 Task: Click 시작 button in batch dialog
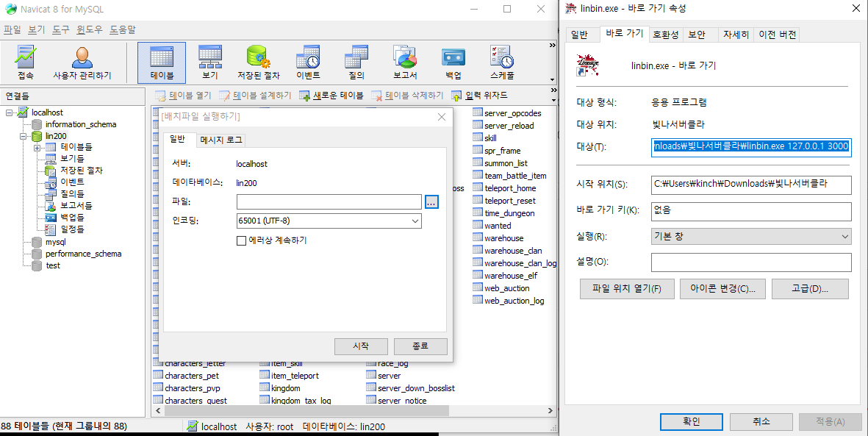[x=362, y=346]
